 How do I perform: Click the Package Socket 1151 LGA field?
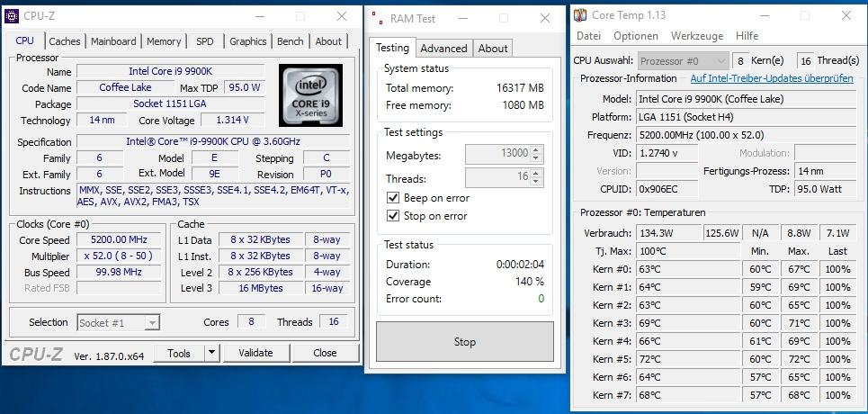tap(171, 103)
